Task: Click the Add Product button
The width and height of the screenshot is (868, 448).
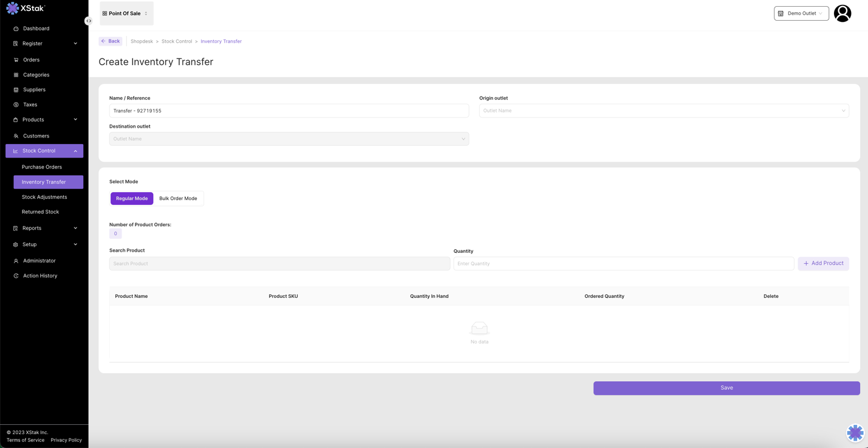Action: click(823, 264)
